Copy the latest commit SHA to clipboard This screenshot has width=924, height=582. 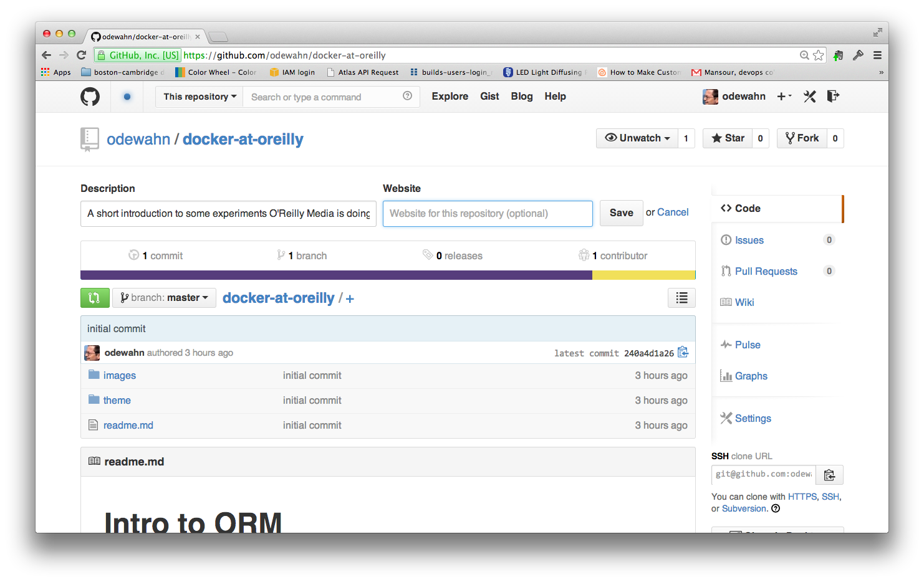coord(683,352)
